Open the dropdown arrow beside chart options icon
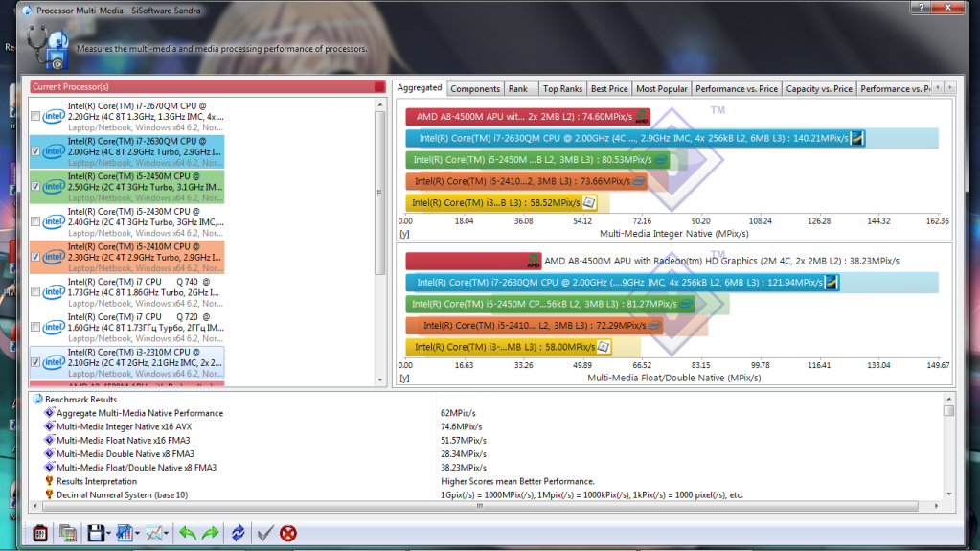Image resolution: width=980 pixels, height=551 pixels. tap(138, 534)
